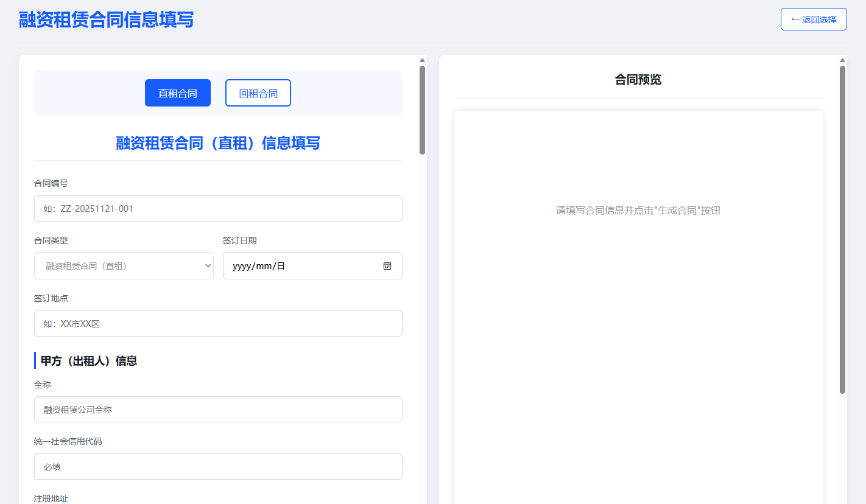Switch to the 回租合同 tab

coord(258,93)
